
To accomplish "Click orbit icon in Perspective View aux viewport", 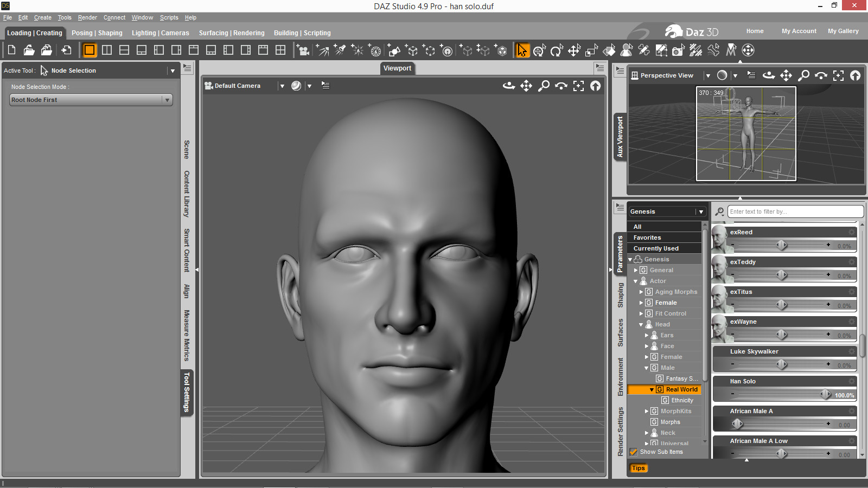I will [769, 75].
